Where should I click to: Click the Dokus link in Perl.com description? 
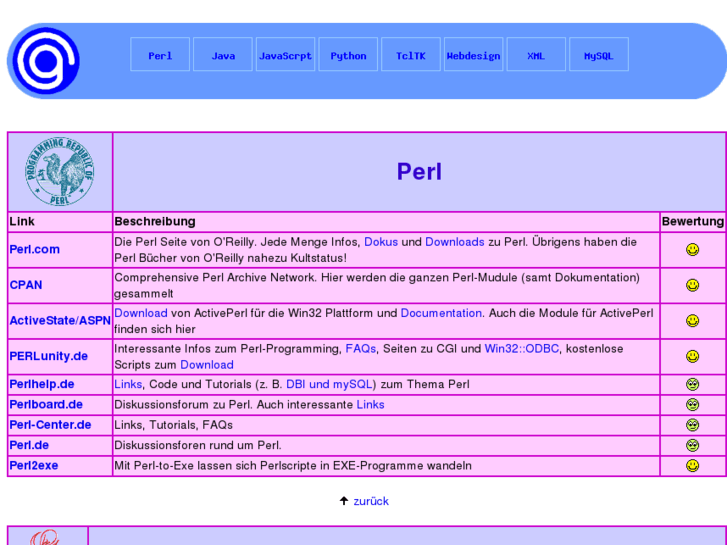(x=381, y=242)
